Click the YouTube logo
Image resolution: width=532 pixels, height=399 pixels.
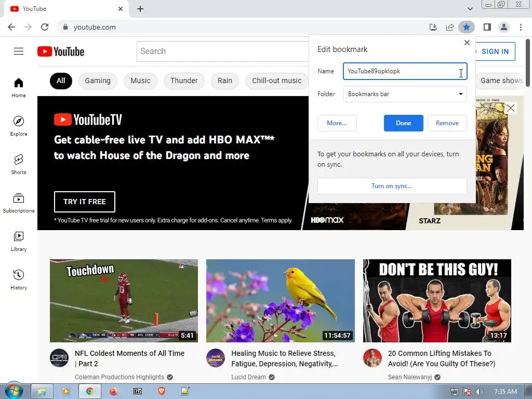pyautogui.click(x=61, y=51)
